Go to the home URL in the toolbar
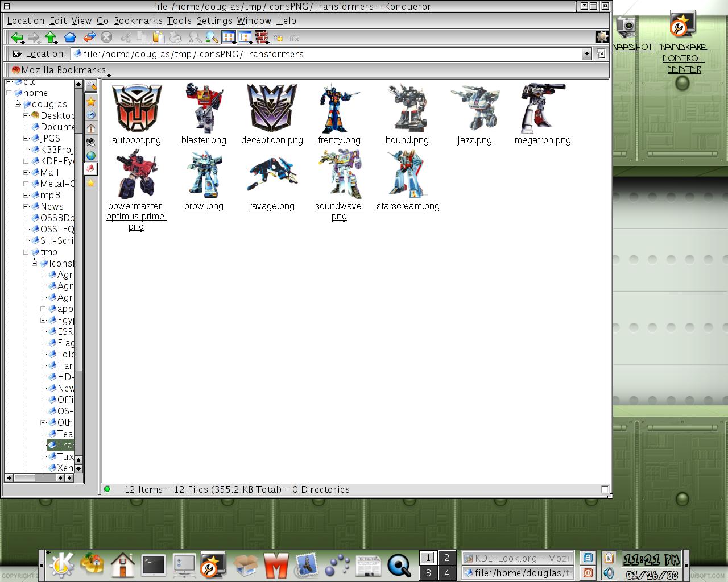Viewport: 728px width, 582px height. [x=70, y=38]
